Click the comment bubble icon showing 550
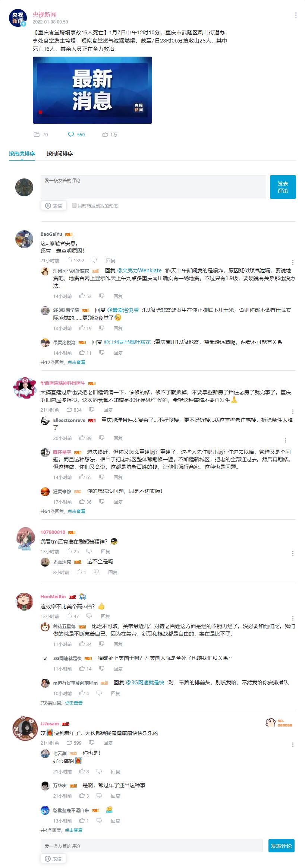 (x=71, y=134)
